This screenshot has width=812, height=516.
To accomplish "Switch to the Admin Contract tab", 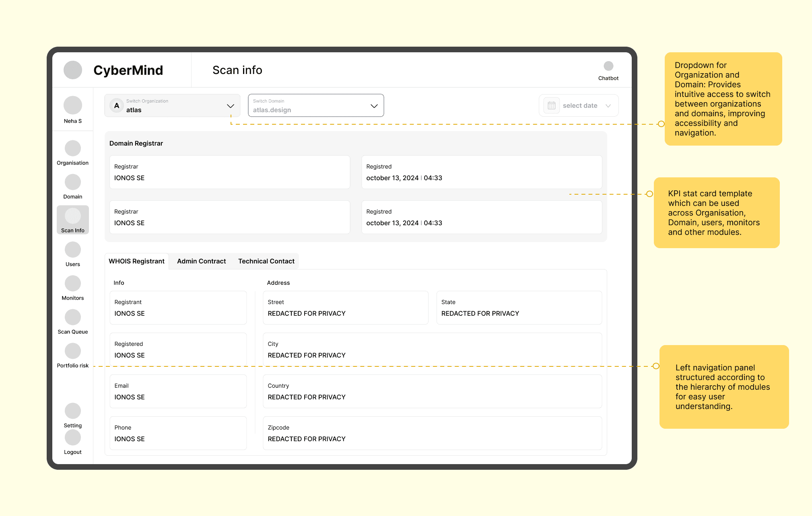I will tap(201, 261).
